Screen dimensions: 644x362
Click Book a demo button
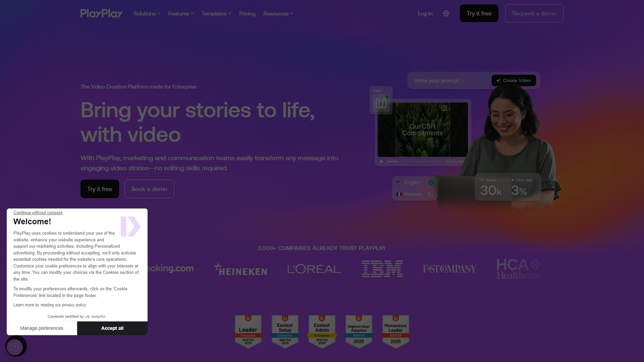click(x=149, y=189)
